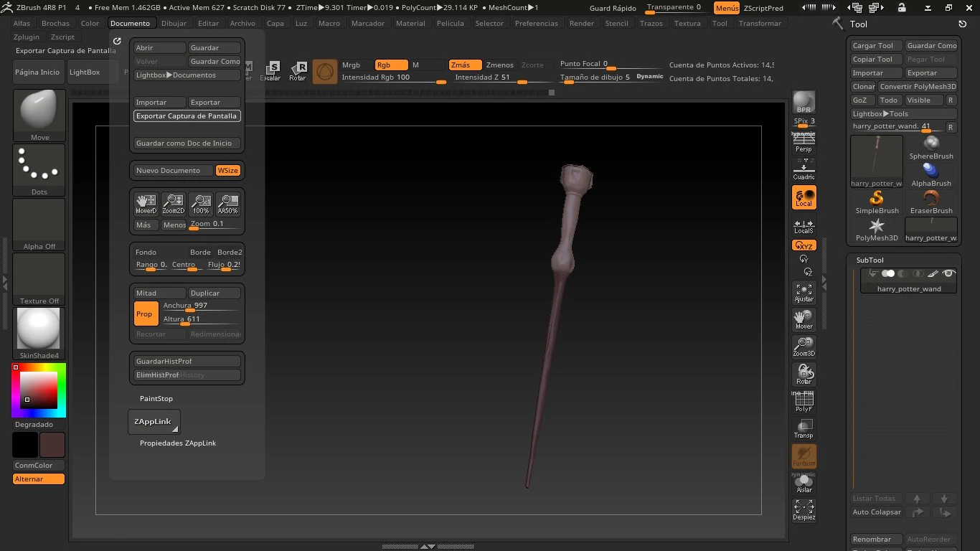Click the Aislar solo icon
Viewport: 980px width, 551px height.
[804, 484]
